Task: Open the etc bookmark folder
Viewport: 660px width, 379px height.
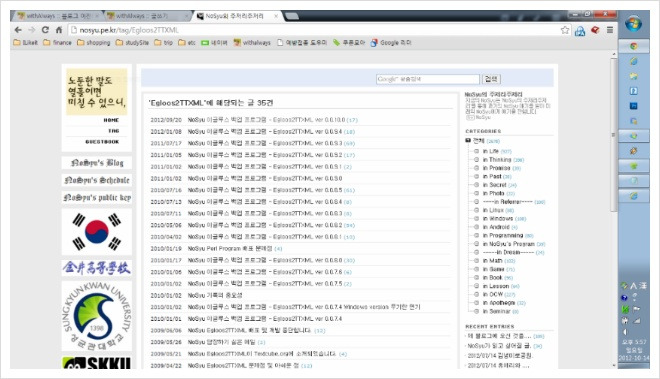Action: [x=187, y=43]
